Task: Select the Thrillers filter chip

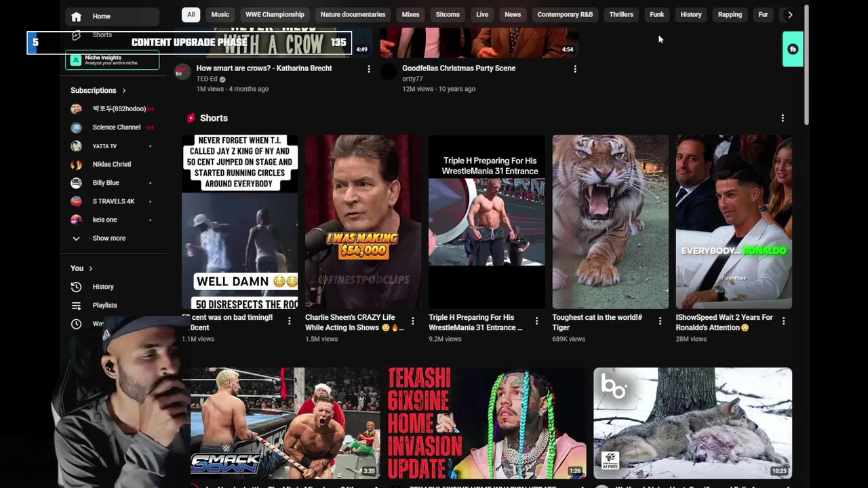Action: 621,14
